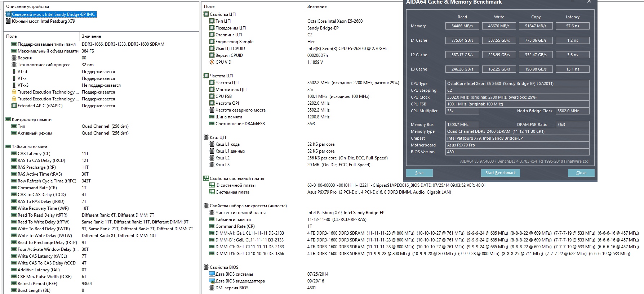Click the icon beside Extended APIC (x2APIC)
Screen dimensions: 644x294
click(x=14, y=106)
